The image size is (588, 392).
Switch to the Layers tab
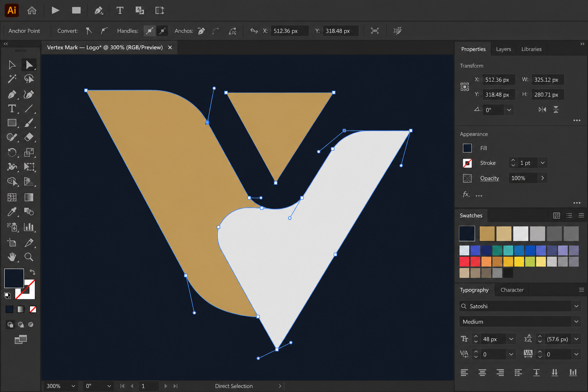coord(503,49)
